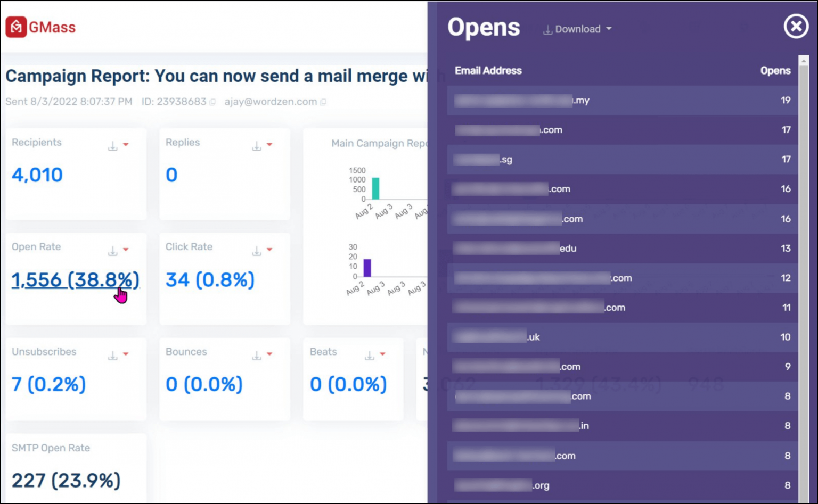This screenshot has height=504, width=818.
Task: Click the GMass logo icon
Action: pyautogui.click(x=16, y=27)
